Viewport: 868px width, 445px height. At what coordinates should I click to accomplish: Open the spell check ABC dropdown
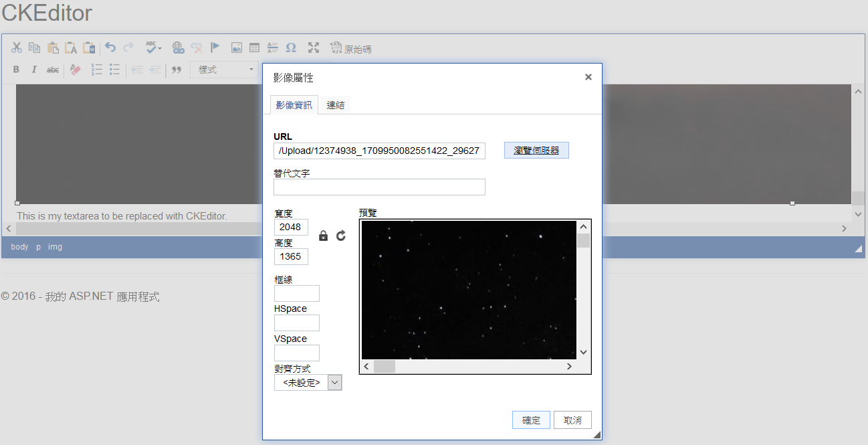click(154, 48)
